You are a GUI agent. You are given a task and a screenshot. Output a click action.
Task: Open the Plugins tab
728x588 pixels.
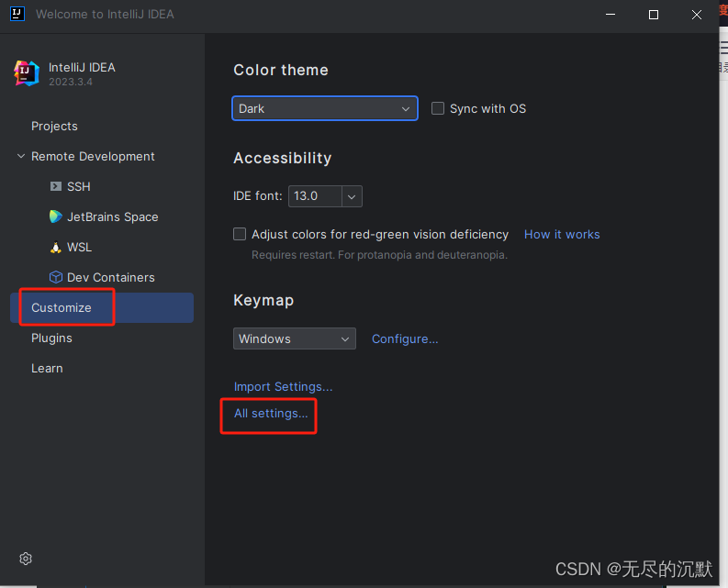click(x=51, y=338)
